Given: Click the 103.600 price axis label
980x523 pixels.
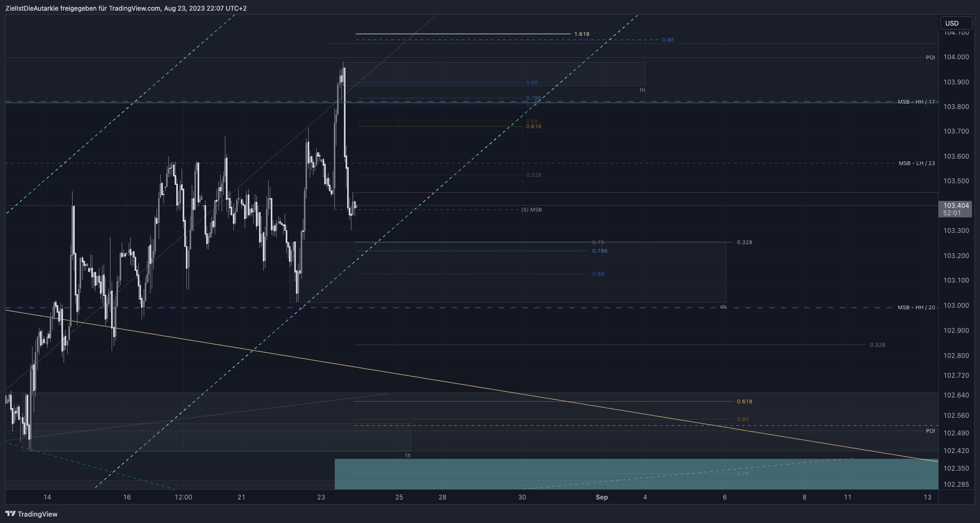Looking at the screenshot, I should [956, 156].
